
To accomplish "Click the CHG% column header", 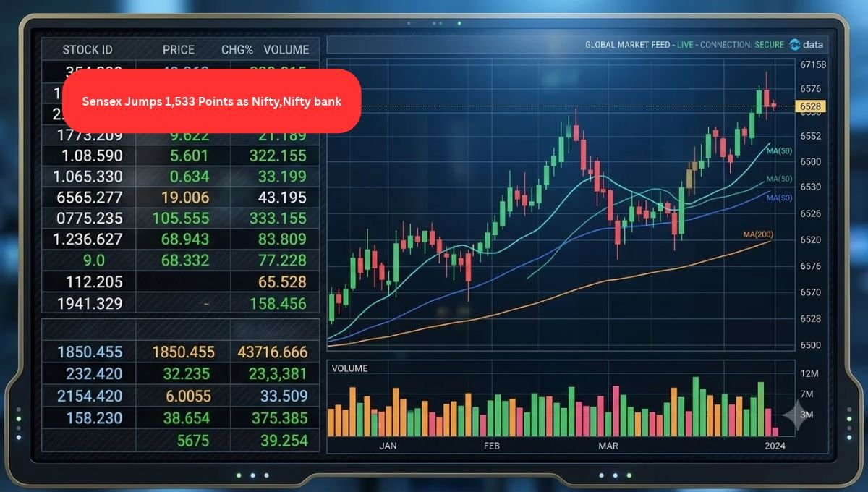I will point(237,50).
